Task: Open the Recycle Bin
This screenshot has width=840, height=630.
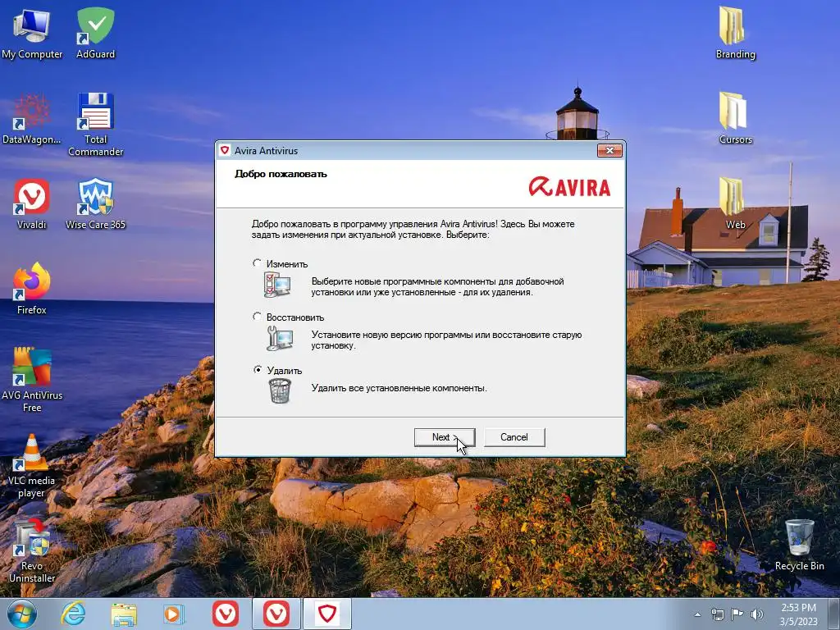Action: pos(799,546)
